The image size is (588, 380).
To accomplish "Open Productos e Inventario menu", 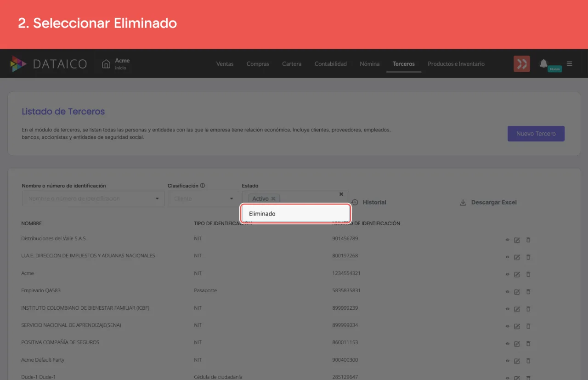I will 456,64.
